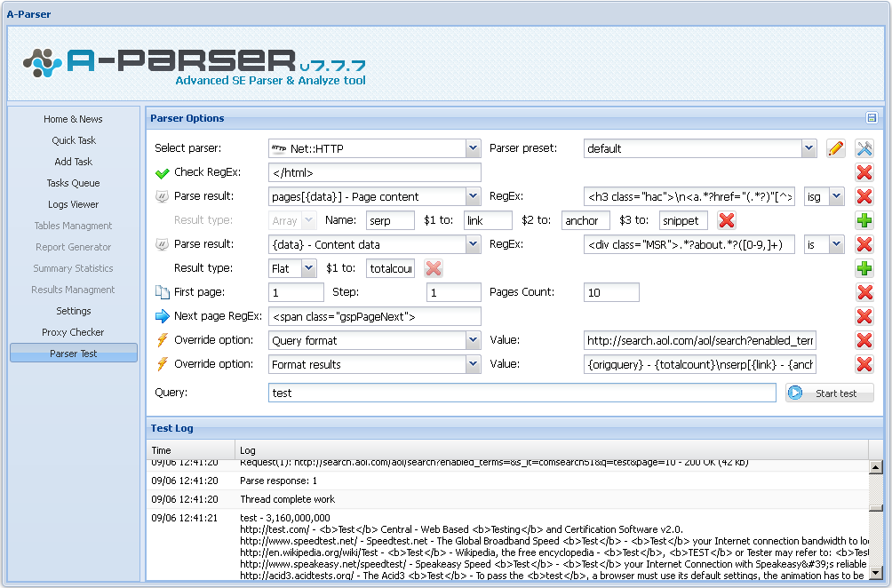Open the Tasks Queue

[74, 183]
